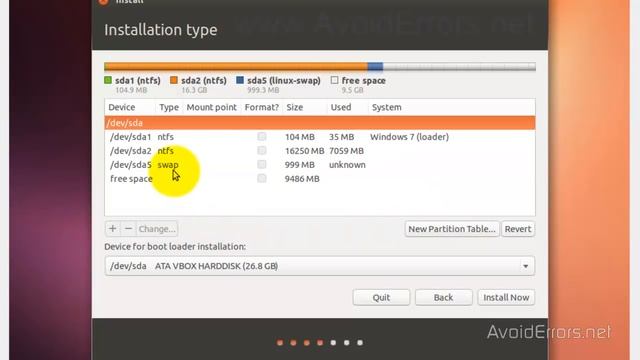Click the white free space legend swatch
Viewport: 640px width, 360px height.
click(x=334, y=80)
